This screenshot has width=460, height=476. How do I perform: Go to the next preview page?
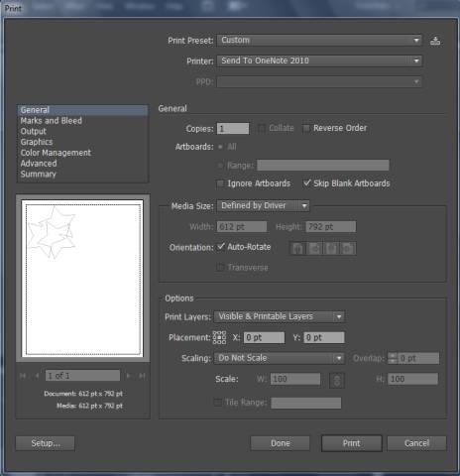129,376
